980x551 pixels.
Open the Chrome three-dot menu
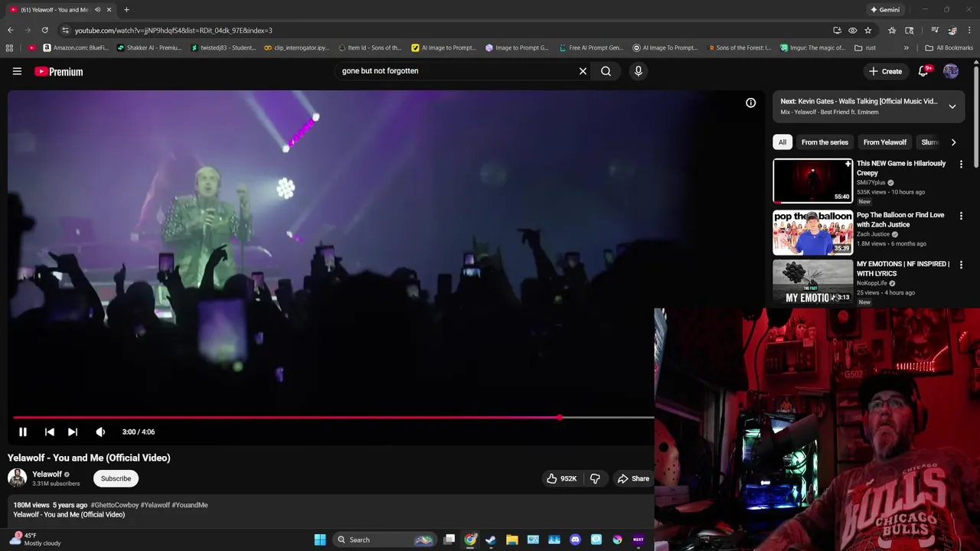970,30
